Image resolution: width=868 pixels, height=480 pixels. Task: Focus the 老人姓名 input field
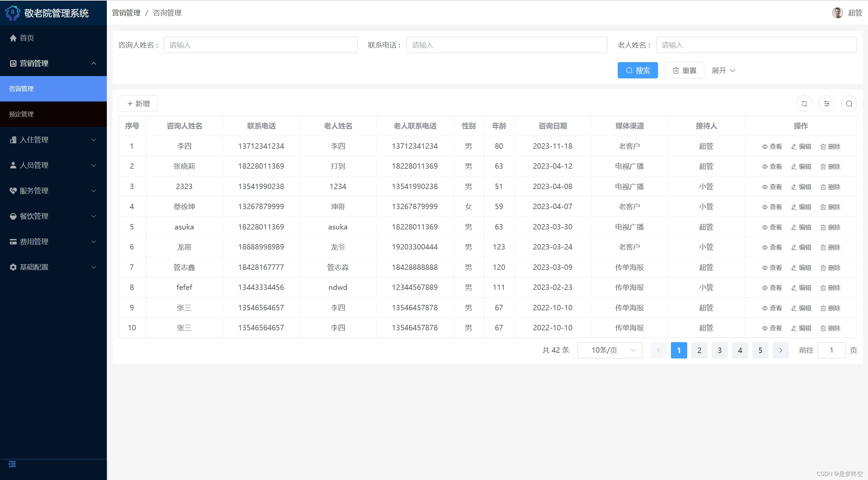[x=756, y=45]
